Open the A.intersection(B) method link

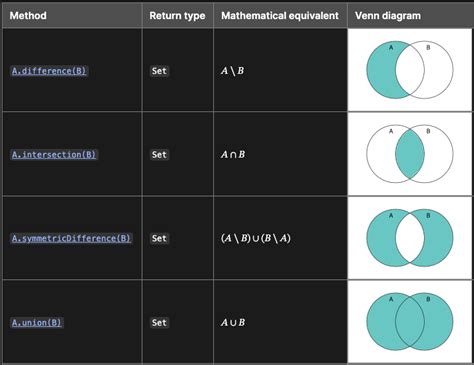point(54,155)
